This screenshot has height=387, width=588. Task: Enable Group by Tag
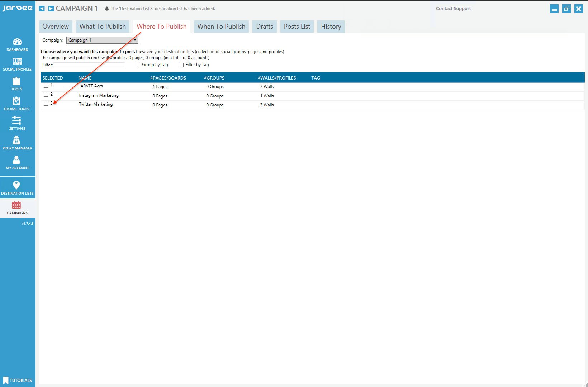[138, 65]
